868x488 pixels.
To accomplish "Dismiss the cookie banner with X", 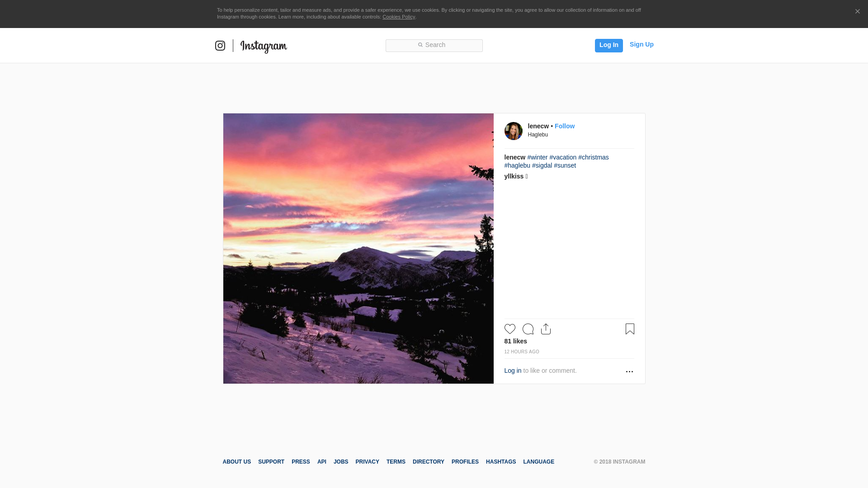I will tap(857, 11).
